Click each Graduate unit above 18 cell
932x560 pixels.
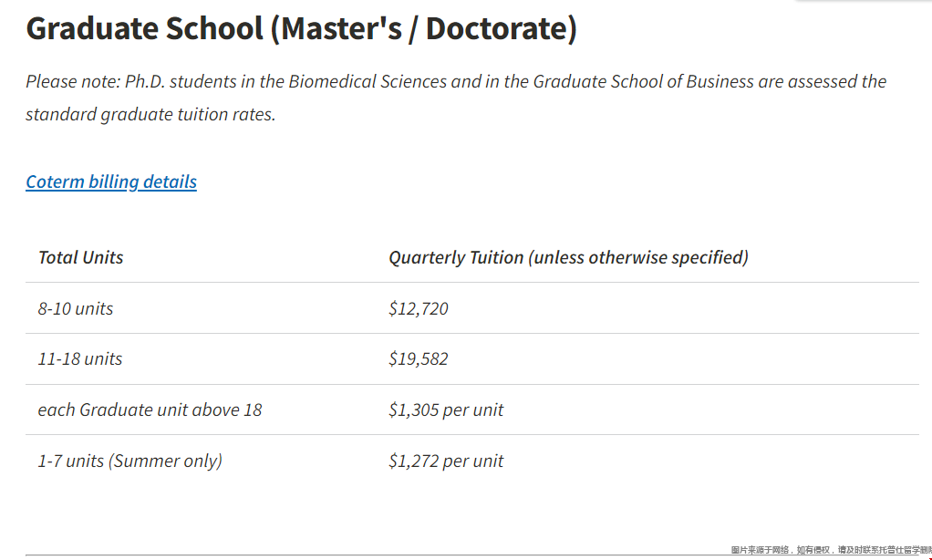tap(150, 410)
